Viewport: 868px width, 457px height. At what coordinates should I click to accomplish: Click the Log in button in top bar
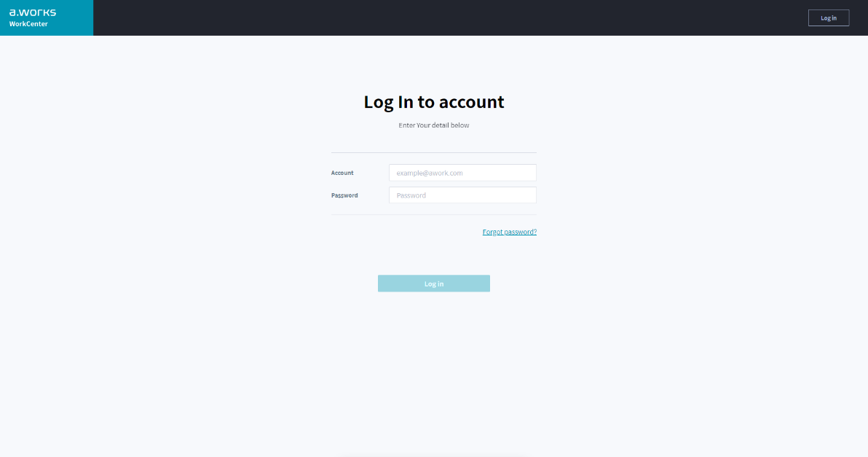[828, 17]
